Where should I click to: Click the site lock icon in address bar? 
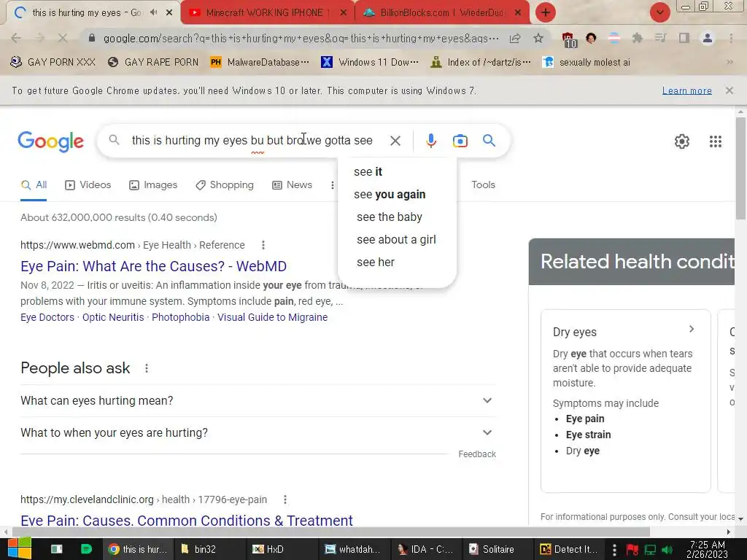point(92,38)
